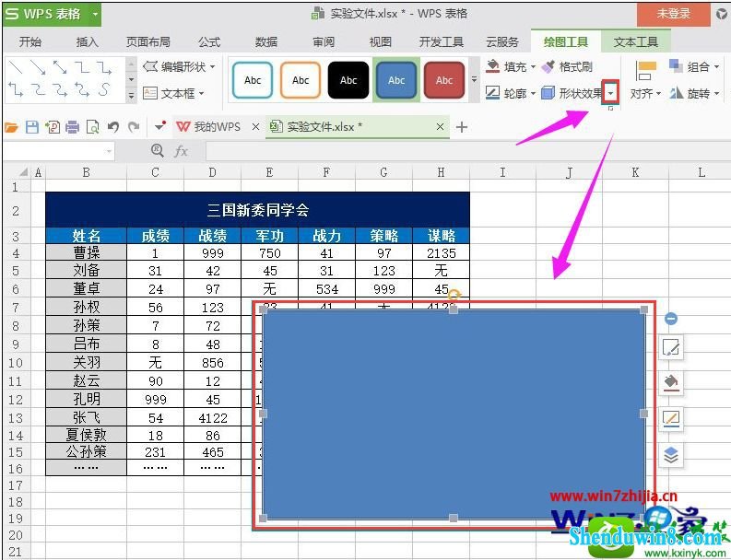The image size is (731, 560).
Task: Open WPS 表格 application menu arrow
Action: click(x=95, y=14)
